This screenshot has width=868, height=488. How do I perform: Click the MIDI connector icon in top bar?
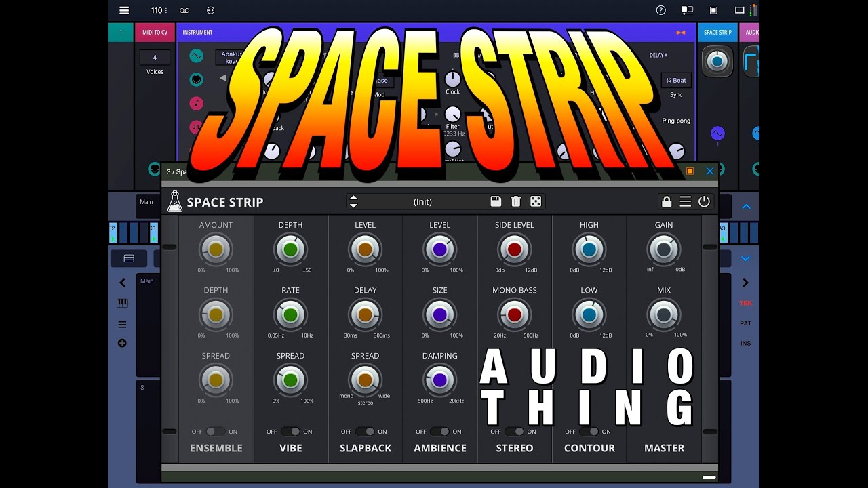point(210,10)
